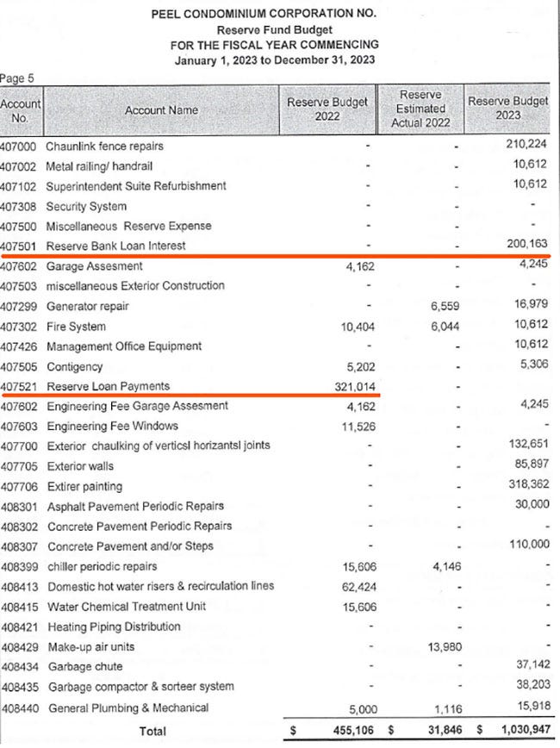Image resolution: width=560 pixels, height=748 pixels.
Task: Click the 321,014 loan payments value
Action: pyautogui.click(x=355, y=387)
